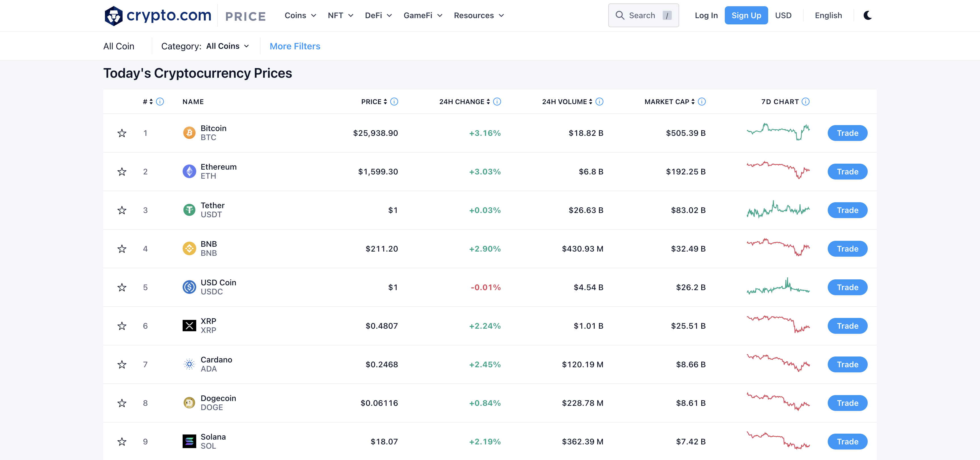The width and height of the screenshot is (980, 460).
Task: Open info icon next to 7D CHART
Action: (x=805, y=102)
